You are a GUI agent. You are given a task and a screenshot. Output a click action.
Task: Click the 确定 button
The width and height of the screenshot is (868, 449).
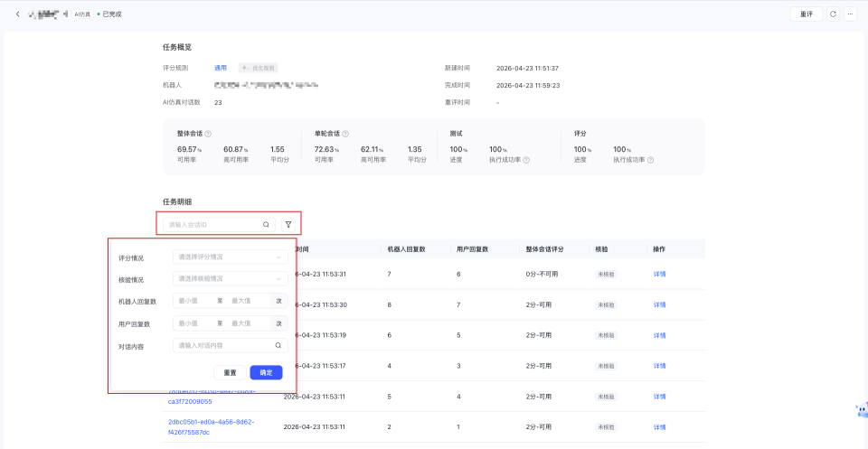(x=266, y=373)
